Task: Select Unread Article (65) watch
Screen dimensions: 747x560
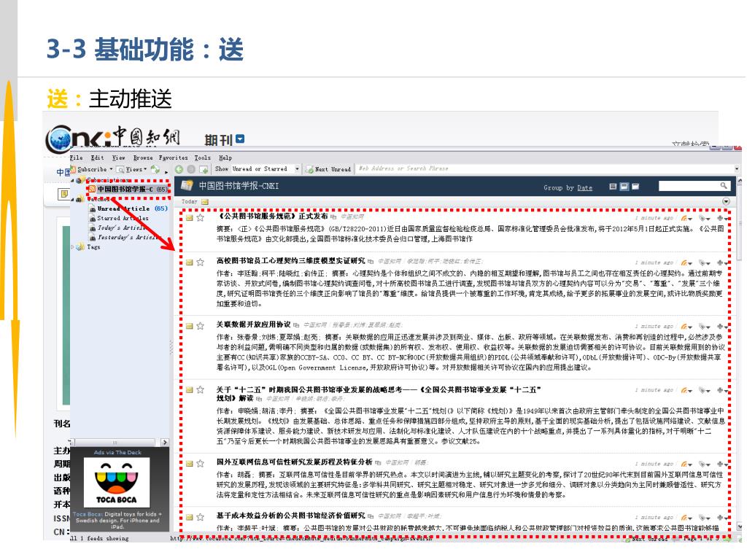Action: pos(128,209)
